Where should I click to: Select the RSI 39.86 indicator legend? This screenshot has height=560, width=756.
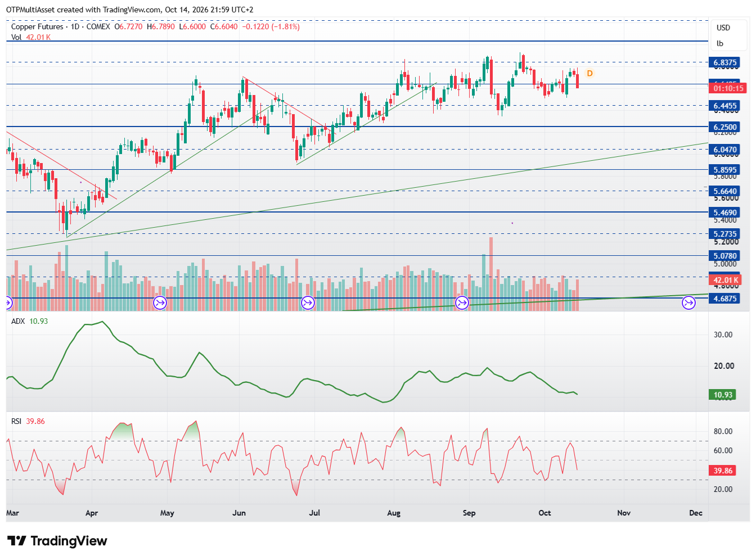click(28, 421)
